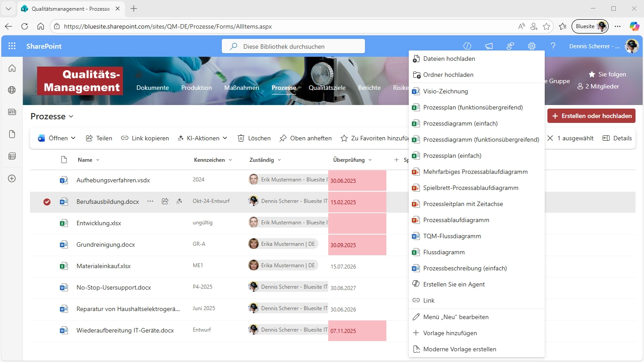Deselect the checked Berufsausbildung.docx row checkbox
This screenshot has width=644, height=362.
tap(47, 202)
